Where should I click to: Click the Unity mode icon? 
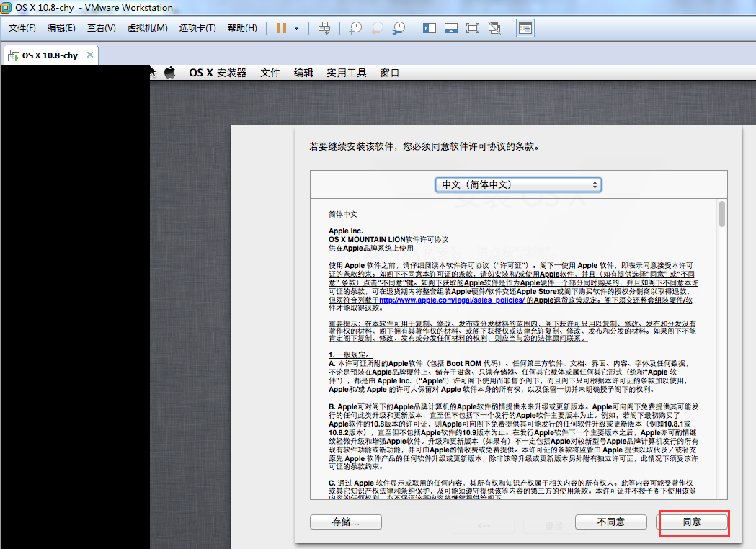(x=494, y=28)
